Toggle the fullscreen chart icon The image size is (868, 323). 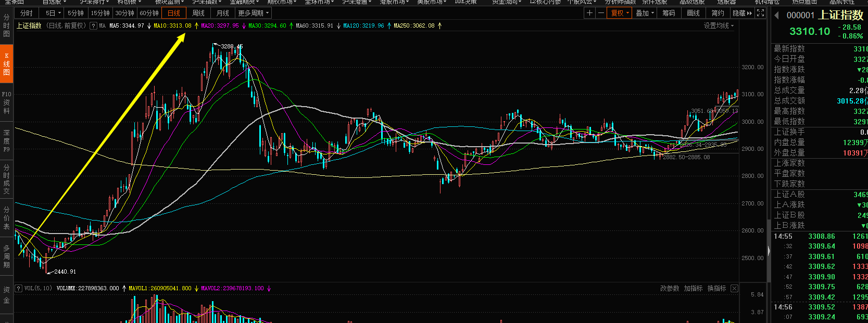(760, 13)
